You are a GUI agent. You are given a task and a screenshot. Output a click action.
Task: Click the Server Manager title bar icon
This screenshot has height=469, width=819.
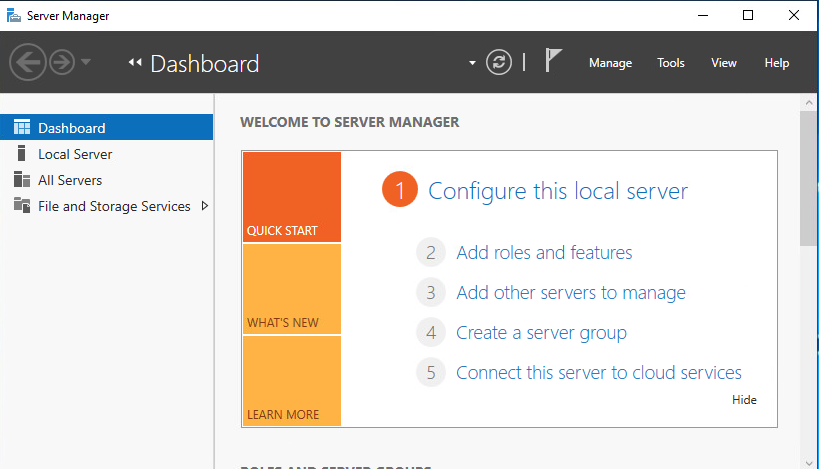(x=14, y=15)
